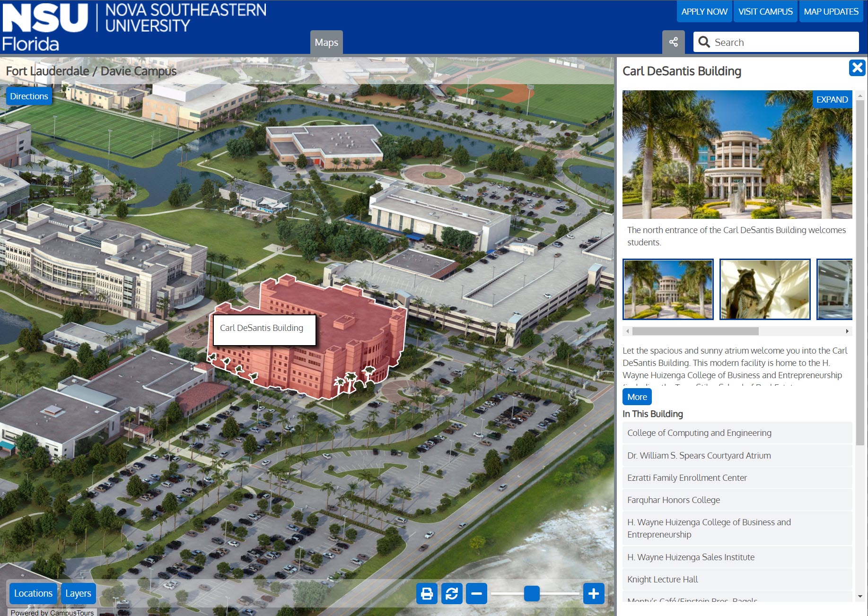This screenshot has height=616, width=868.
Task: Click the print map icon
Action: 427,593
